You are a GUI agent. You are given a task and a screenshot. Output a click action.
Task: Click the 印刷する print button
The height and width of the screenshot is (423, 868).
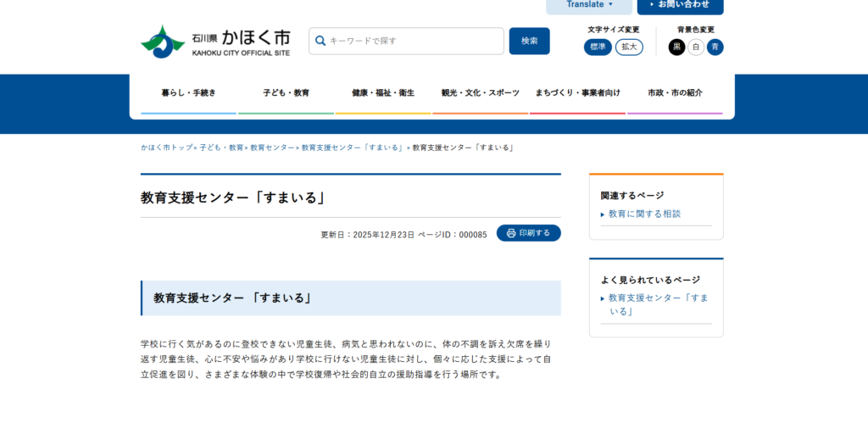click(529, 233)
